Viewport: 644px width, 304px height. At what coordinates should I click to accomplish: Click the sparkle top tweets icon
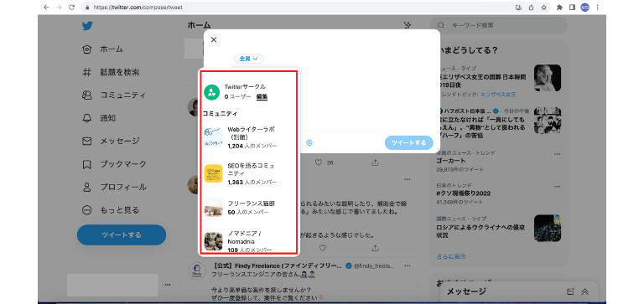407,25
